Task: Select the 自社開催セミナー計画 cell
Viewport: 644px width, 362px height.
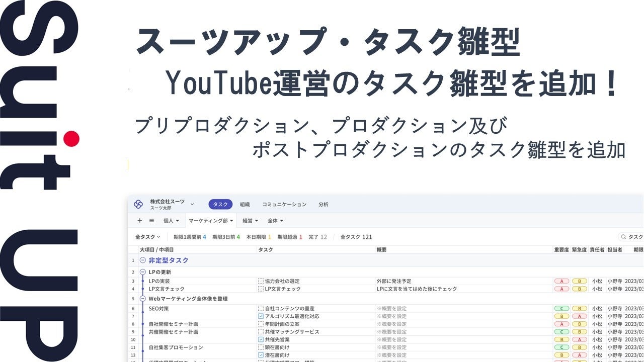Action: tap(174, 324)
